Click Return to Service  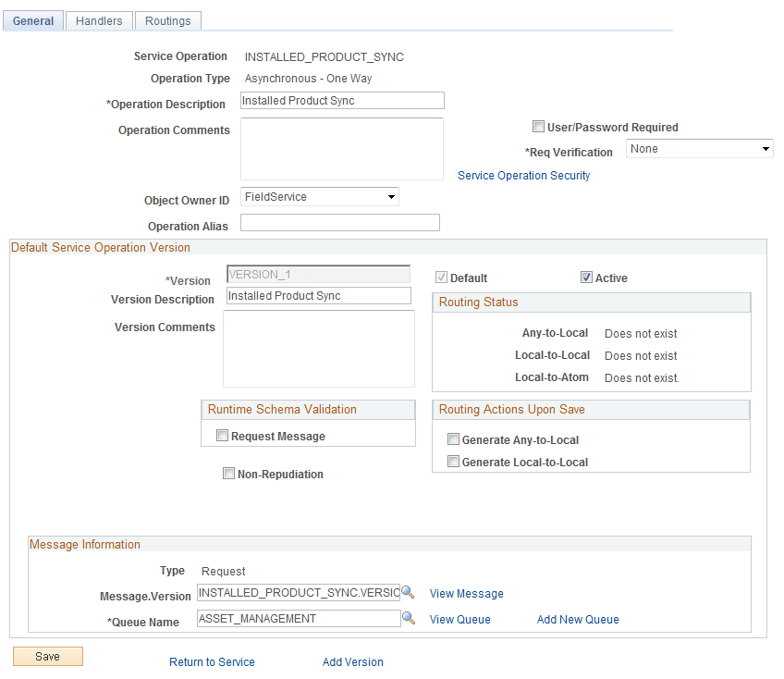(212, 662)
